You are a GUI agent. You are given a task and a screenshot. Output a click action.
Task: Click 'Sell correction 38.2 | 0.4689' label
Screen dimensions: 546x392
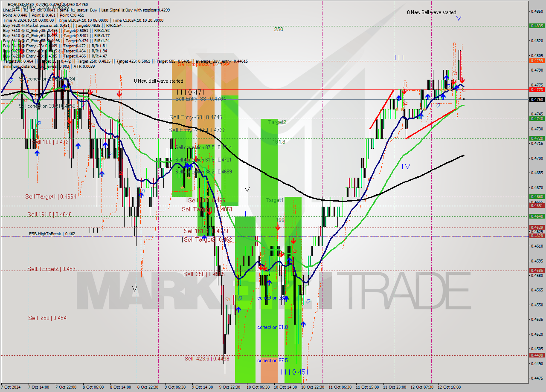(203, 171)
